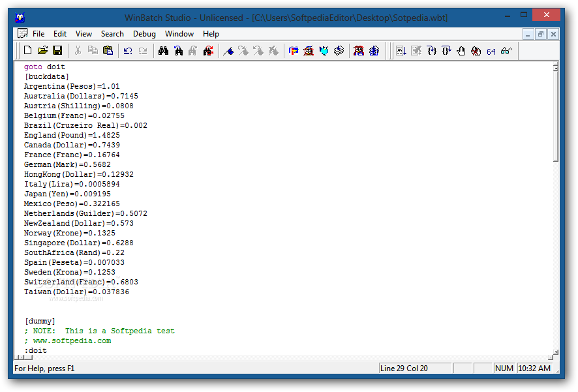Click the first grayed bookmark arrow icon
Image resolution: width=578 pixels, height=392 pixels.
pyautogui.click(x=243, y=50)
